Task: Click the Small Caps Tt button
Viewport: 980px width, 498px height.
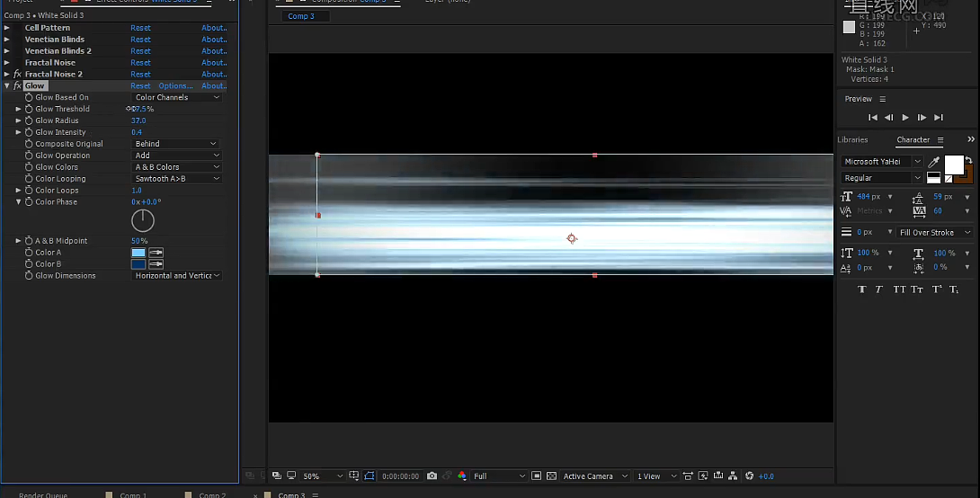Action: [x=917, y=289]
